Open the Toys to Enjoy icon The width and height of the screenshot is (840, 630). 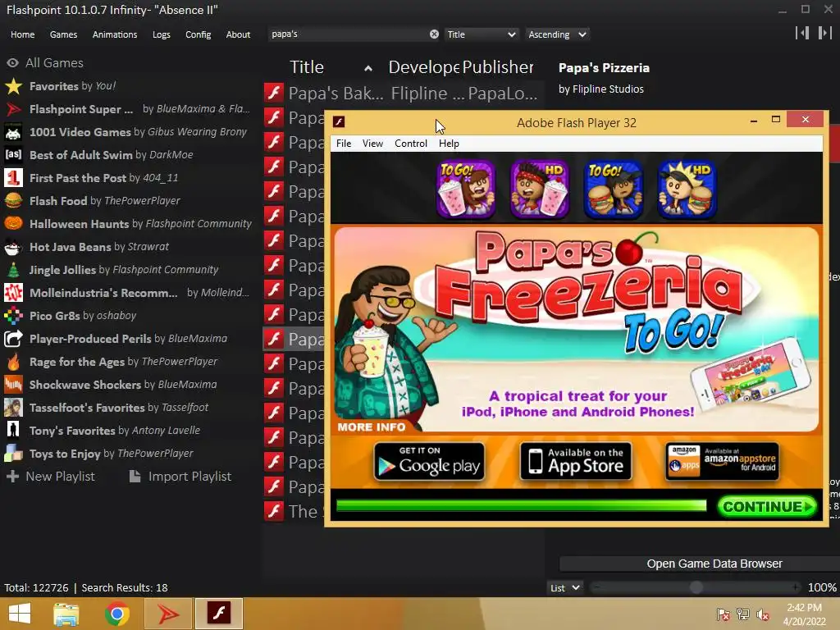click(13, 454)
